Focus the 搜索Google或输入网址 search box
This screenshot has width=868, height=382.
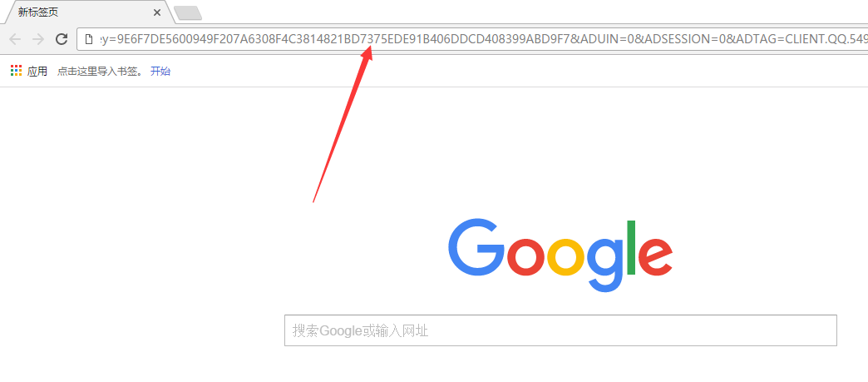(x=560, y=330)
